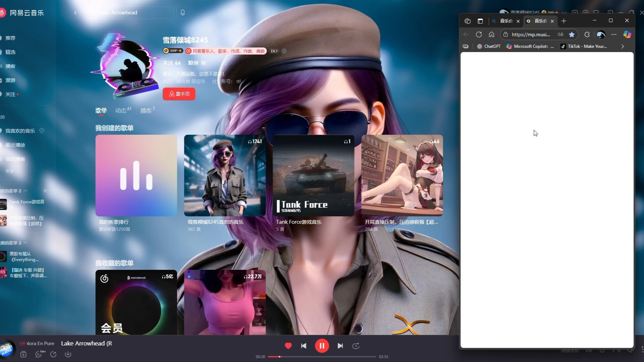This screenshot has height=362, width=644.
Task: Open the 关注 64 following count
Action: pyautogui.click(x=172, y=63)
